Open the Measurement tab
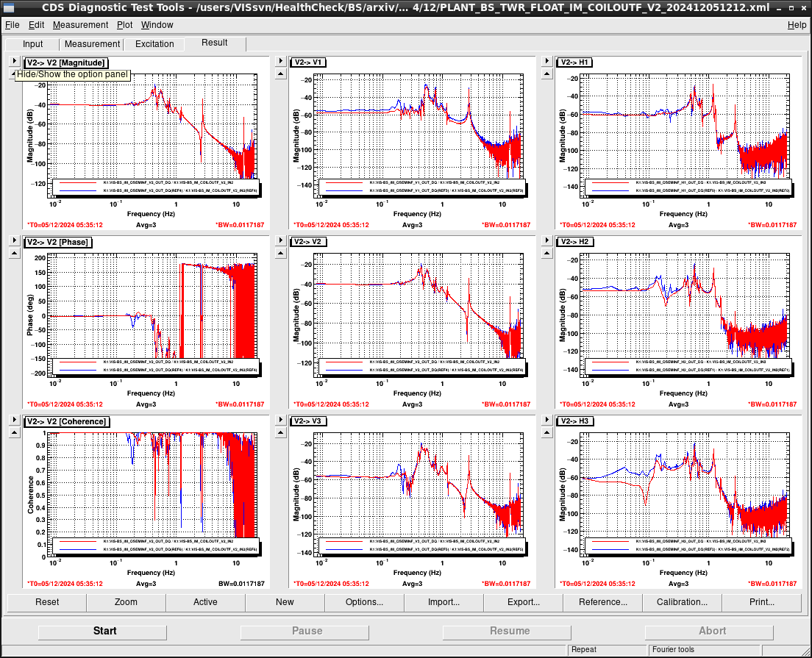The image size is (812, 658). [x=92, y=44]
